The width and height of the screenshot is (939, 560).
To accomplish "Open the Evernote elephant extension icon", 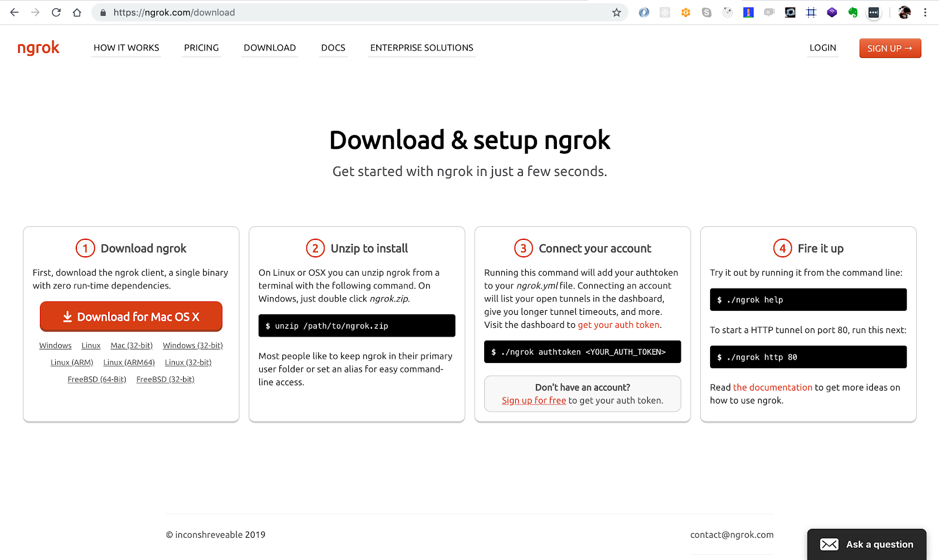I will click(853, 12).
